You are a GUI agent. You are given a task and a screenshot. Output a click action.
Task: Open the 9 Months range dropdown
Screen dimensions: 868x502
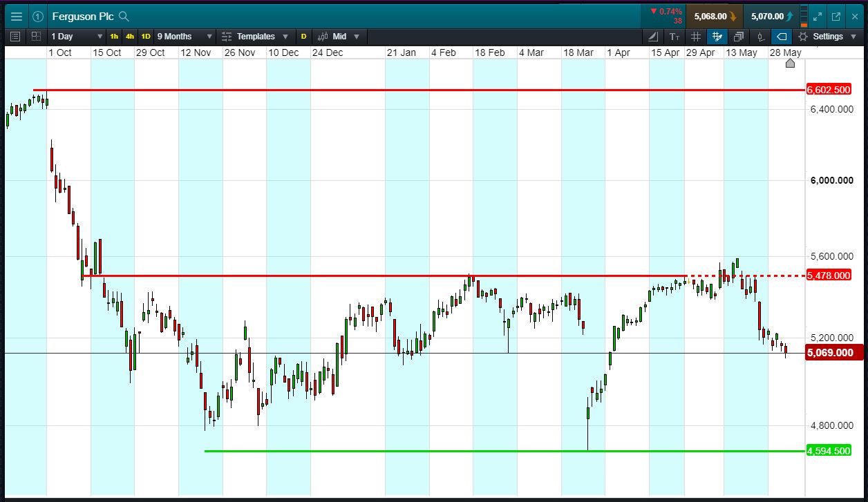pos(184,36)
